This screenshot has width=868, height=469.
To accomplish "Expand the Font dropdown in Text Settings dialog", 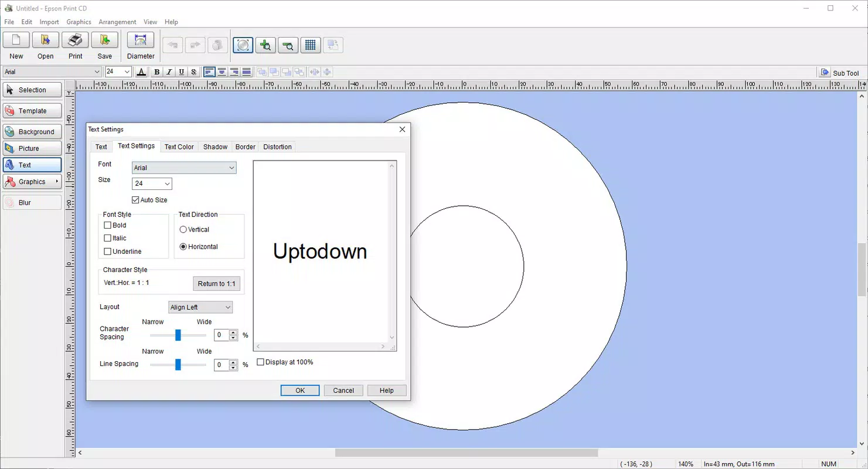I will pos(232,168).
